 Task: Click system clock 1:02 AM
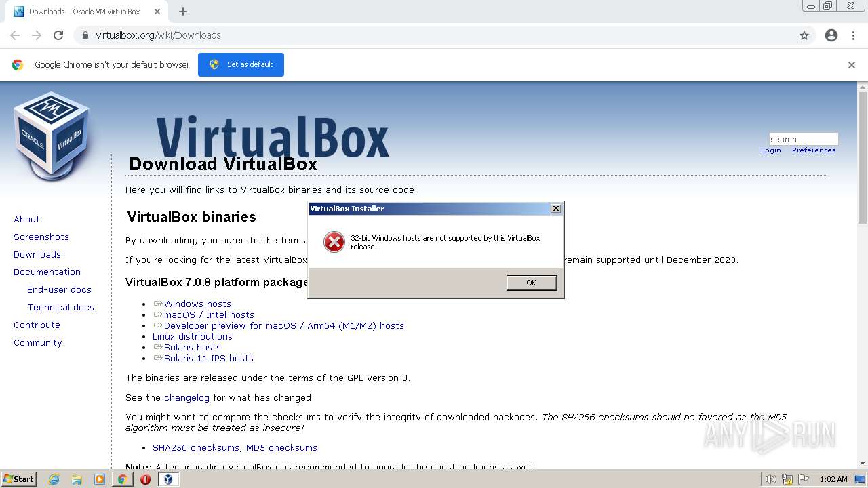[x=833, y=479]
